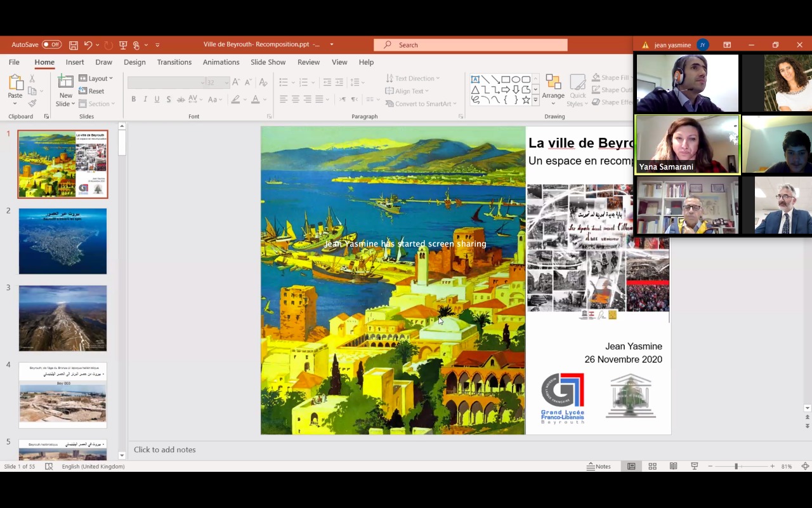Go to the Slide Show tab
This screenshot has width=812, height=508.
[x=268, y=62]
